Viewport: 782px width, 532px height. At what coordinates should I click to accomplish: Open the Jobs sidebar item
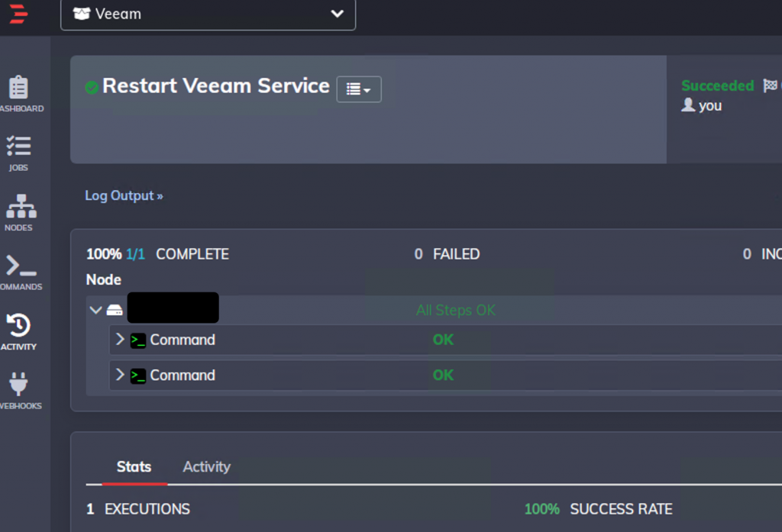18,153
